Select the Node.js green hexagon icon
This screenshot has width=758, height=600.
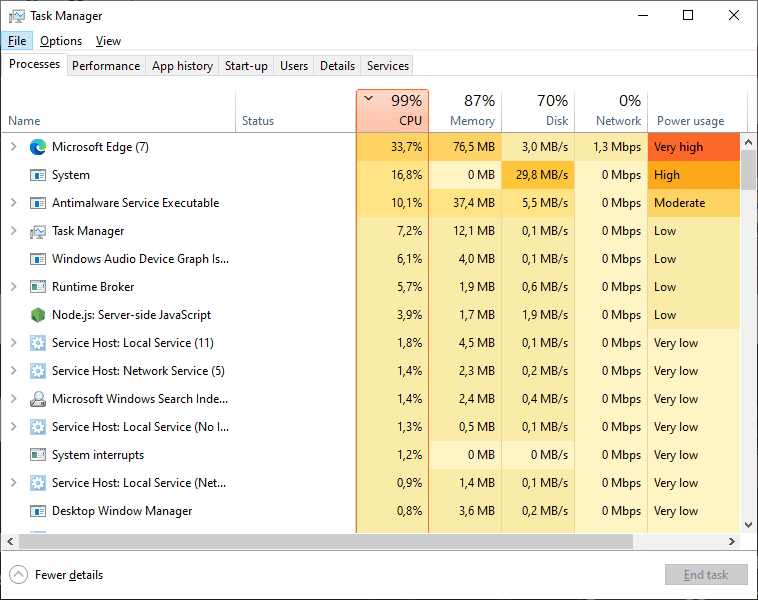tap(38, 315)
